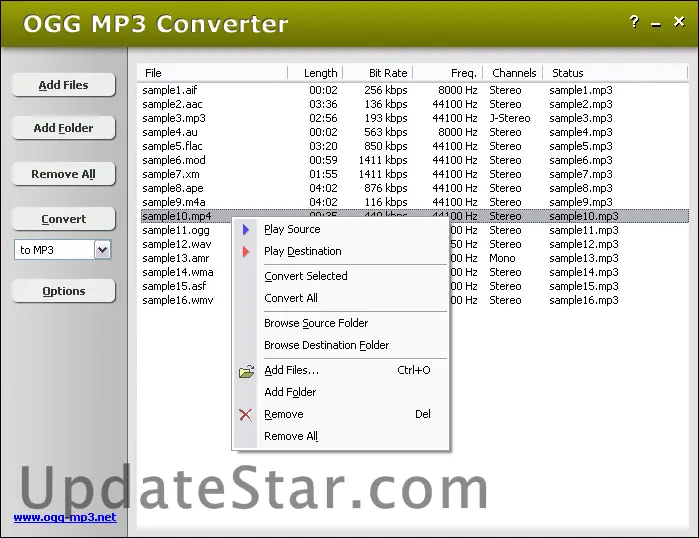Select Convert Selected menu entry
Screen dimensions: 699x538
click(x=306, y=276)
